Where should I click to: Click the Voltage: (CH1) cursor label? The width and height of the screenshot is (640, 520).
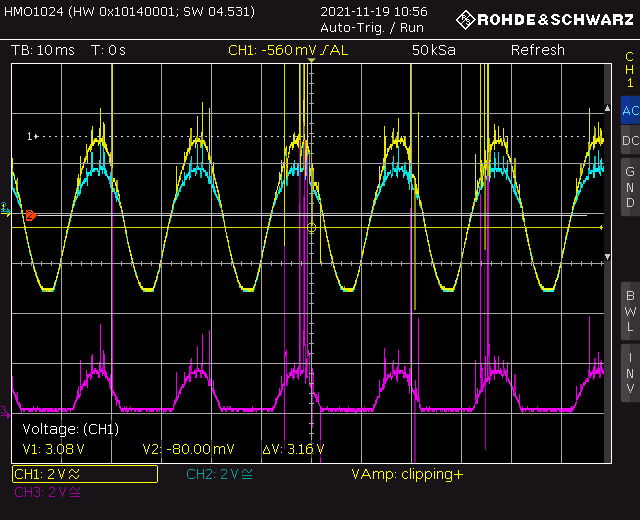[71, 429]
